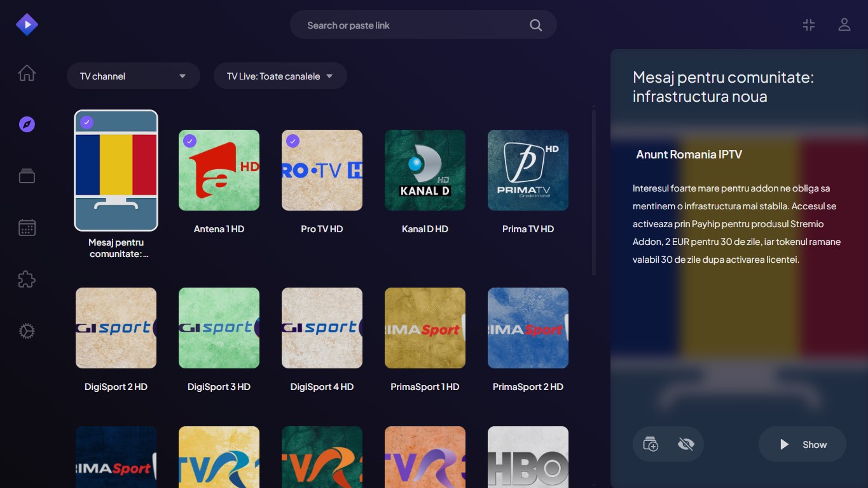Open the Kanal D HD channel thumbnail
Viewport: 868px width, 488px height.
(425, 170)
